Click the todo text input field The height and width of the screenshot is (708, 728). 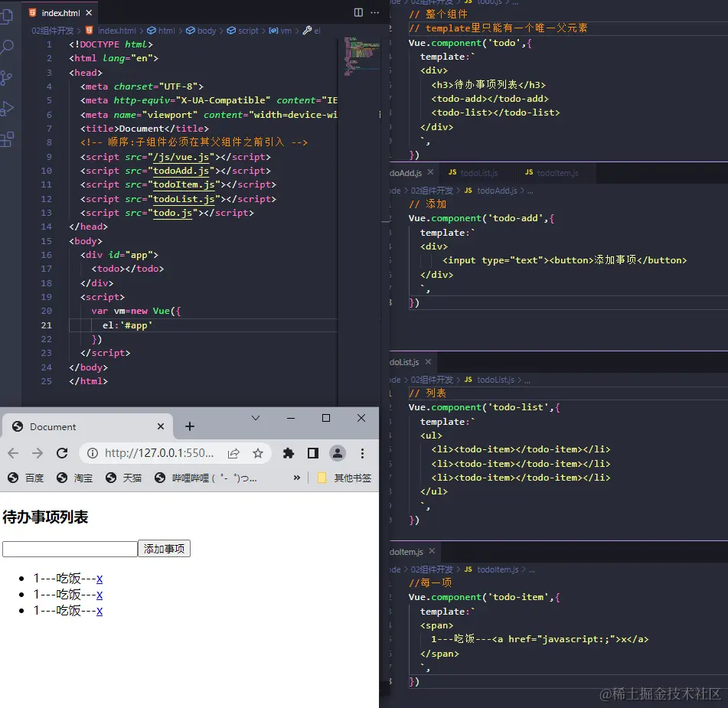click(x=70, y=549)
